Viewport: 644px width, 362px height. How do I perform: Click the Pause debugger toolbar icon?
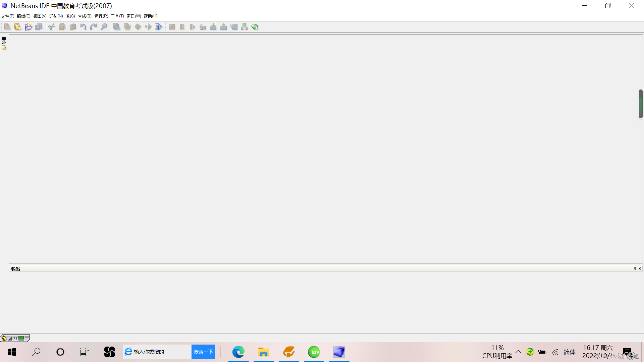(182, 27)
